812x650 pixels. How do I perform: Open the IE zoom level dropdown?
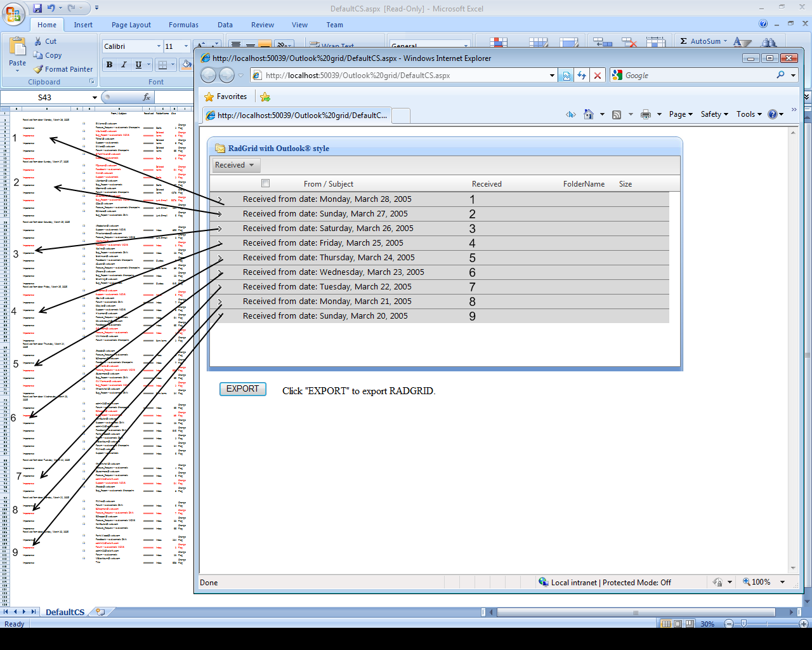pyautogui.click(x=782, y=582)
